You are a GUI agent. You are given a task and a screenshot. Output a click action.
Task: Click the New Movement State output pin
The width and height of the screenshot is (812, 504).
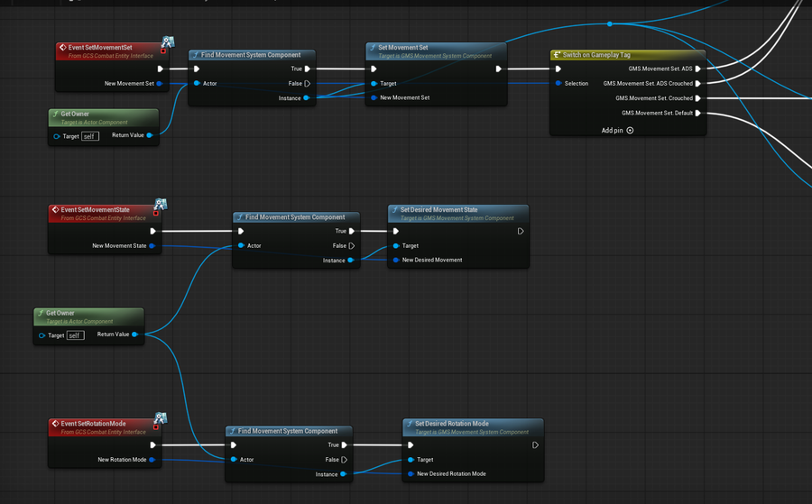[x=152, y=246]
